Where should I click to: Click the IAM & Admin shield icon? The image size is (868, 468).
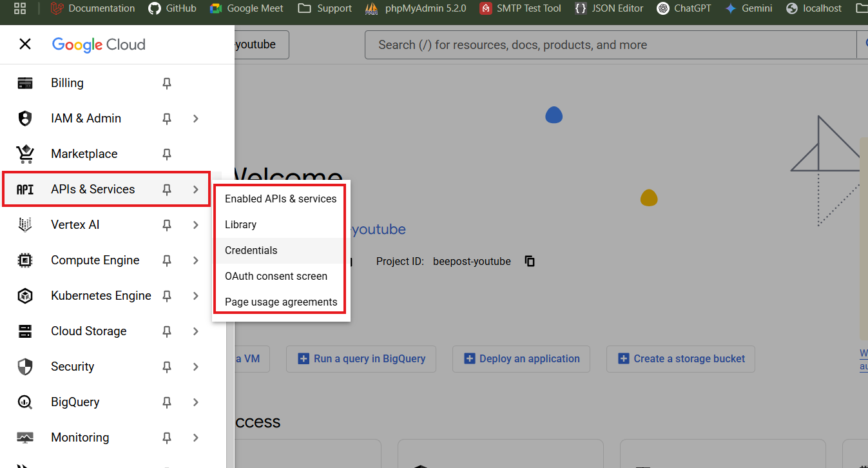(25, 119)
